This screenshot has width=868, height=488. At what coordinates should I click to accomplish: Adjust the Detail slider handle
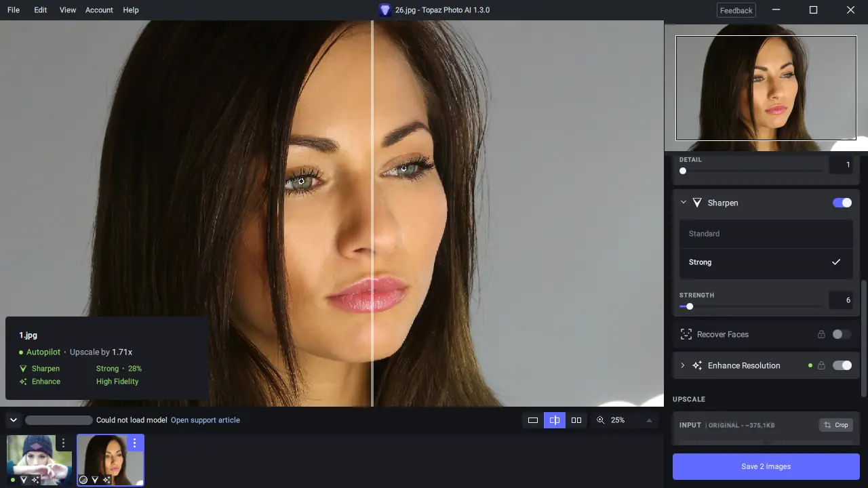coord(683,171)
